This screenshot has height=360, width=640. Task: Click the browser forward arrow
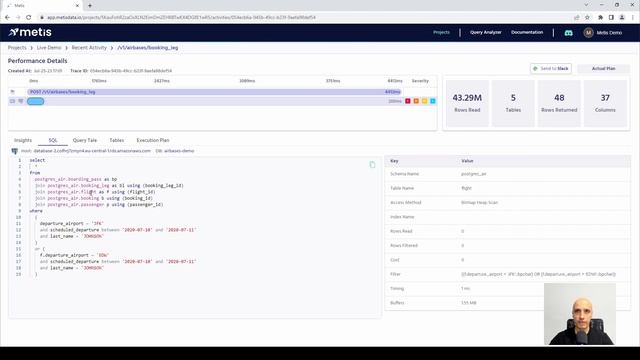pos(18,18)
